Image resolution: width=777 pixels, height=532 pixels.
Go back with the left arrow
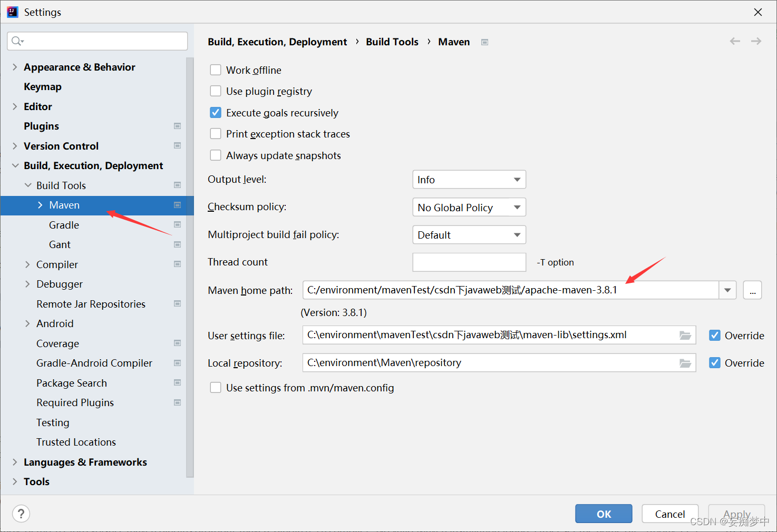click(735, 41)
